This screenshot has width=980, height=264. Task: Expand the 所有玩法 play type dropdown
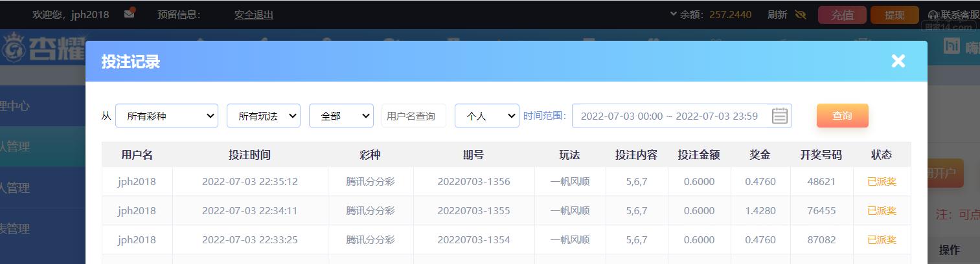pyautogui.click(x=263, y=116)
